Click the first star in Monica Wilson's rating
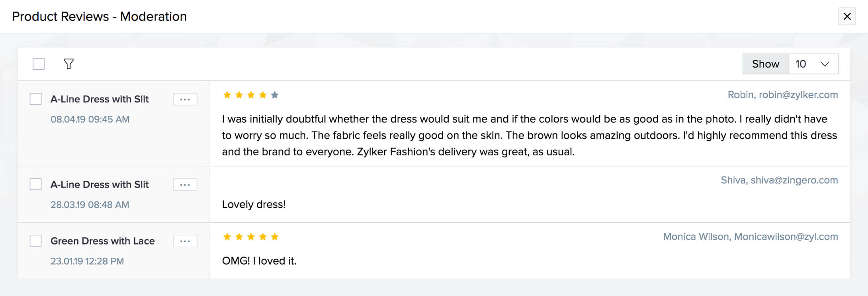 coord(227,237)
